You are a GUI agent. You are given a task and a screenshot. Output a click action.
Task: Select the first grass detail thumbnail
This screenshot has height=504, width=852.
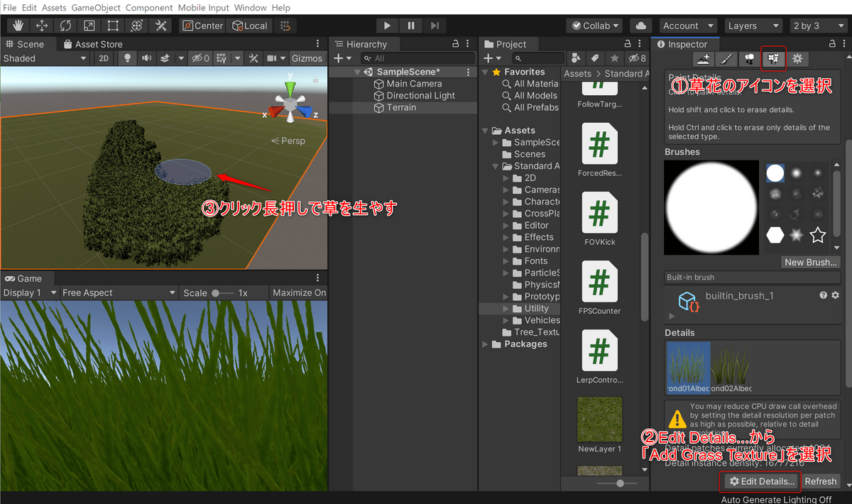[689, 368]
